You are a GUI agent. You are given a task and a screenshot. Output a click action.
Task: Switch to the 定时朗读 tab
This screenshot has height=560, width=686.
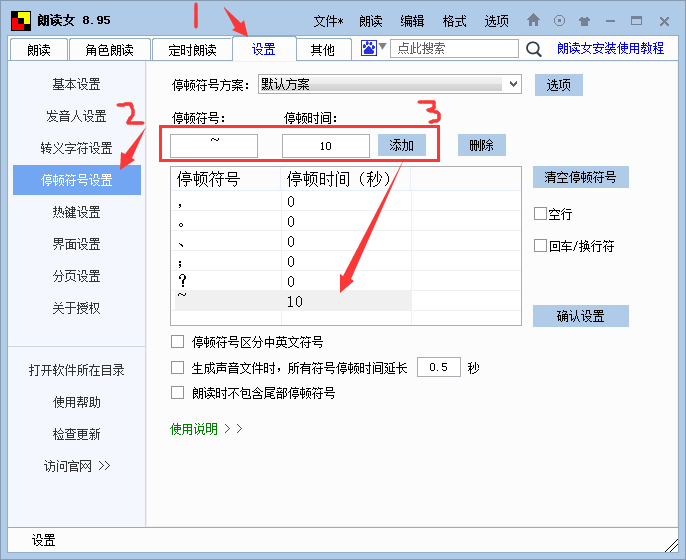192,49
